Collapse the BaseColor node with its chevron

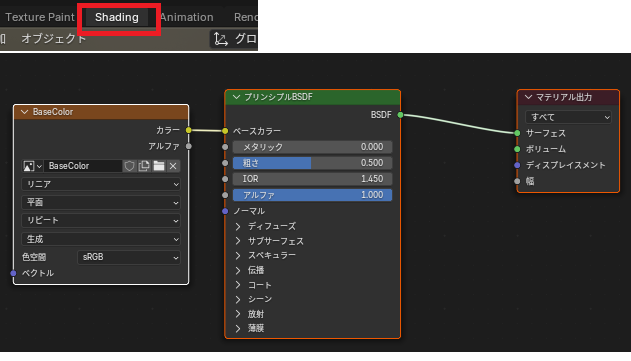(24, 112)
